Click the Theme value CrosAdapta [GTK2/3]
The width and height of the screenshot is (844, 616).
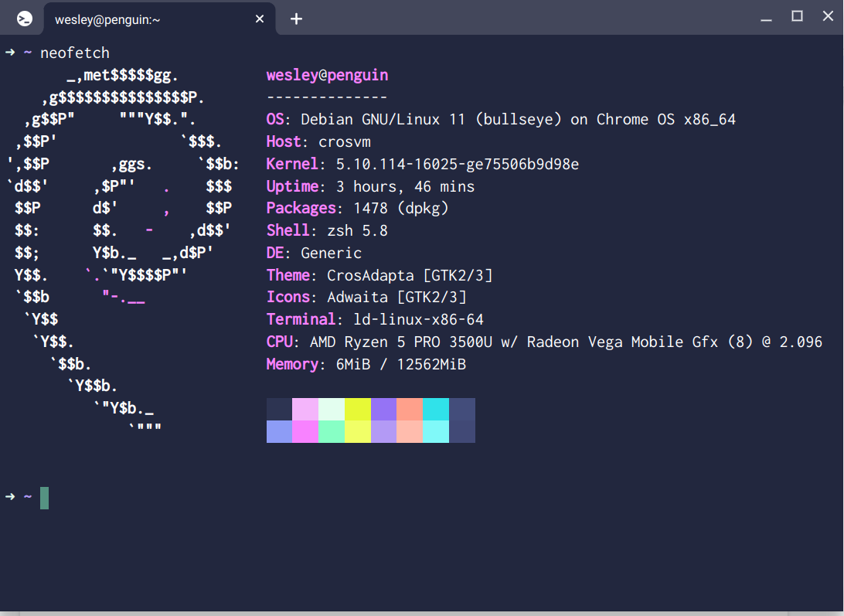[410, 276]
